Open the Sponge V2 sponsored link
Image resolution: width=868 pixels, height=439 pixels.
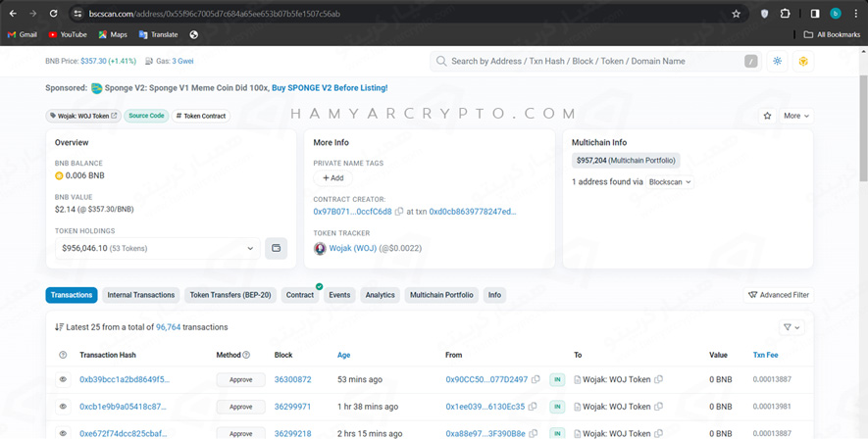click(330, 88)
